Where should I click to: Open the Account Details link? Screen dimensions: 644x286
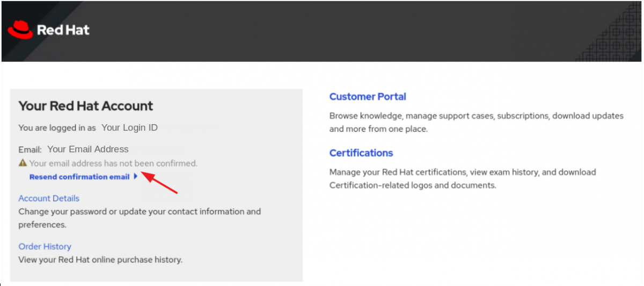pyautogui.click(x=49, y=198)
